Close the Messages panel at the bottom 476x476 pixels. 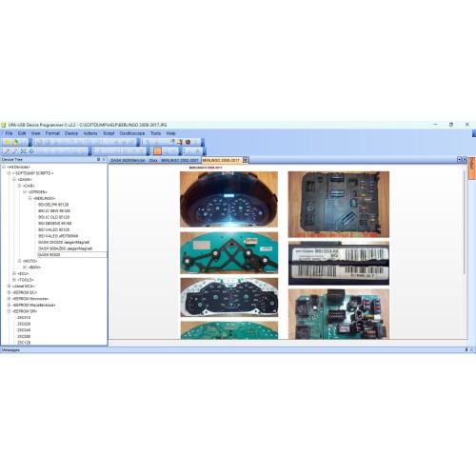471,349
